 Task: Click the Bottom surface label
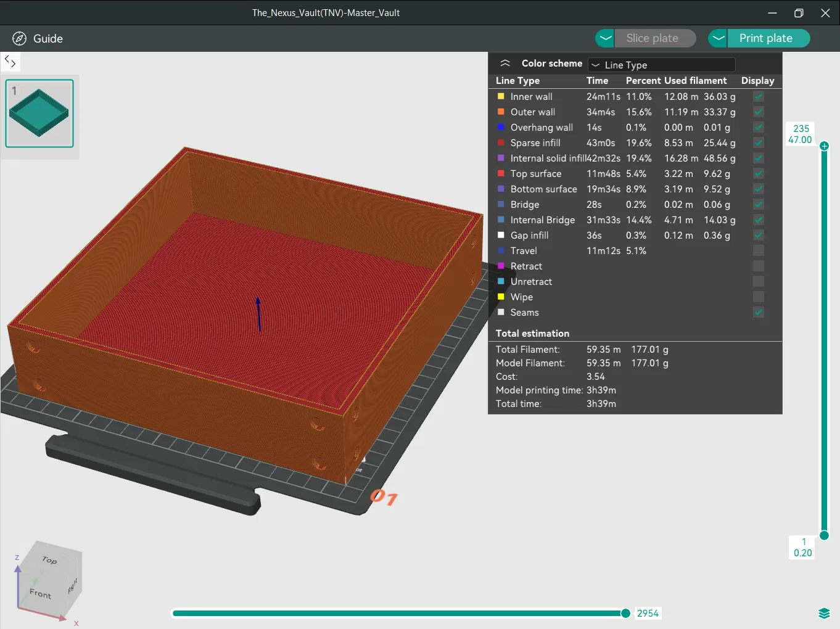543,189
